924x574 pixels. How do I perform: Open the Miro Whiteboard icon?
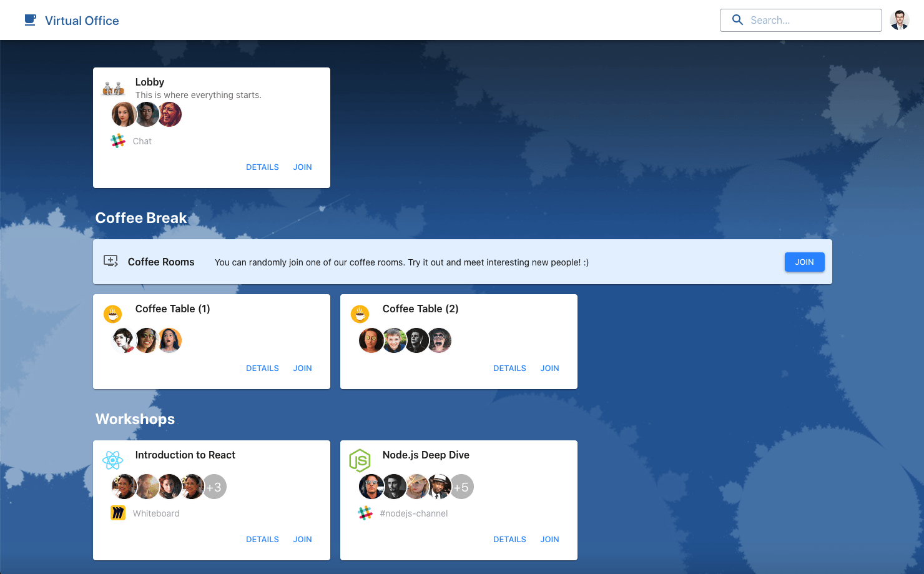click(118, 513)
